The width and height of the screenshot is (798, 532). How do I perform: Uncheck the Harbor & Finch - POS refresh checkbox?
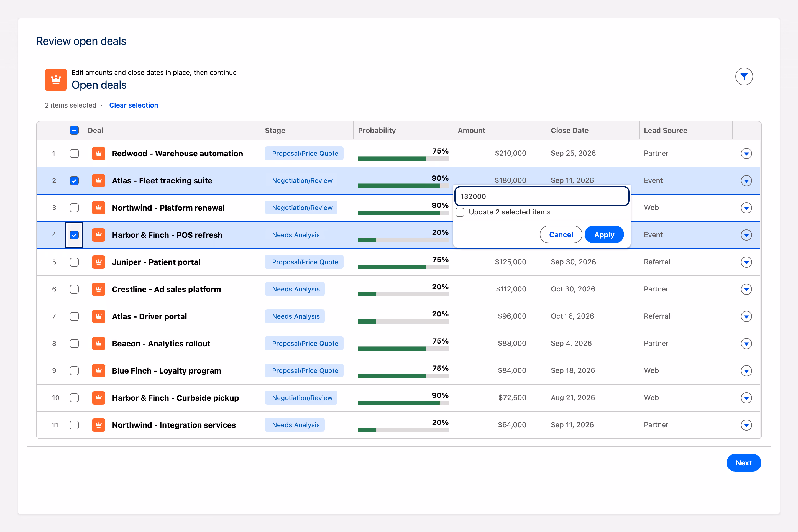74,235
